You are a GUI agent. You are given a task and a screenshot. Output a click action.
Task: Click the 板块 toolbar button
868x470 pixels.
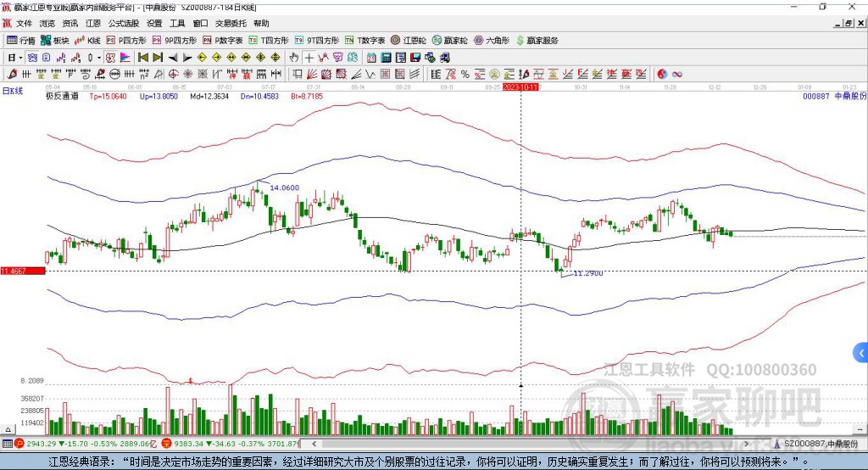(55, 41)
